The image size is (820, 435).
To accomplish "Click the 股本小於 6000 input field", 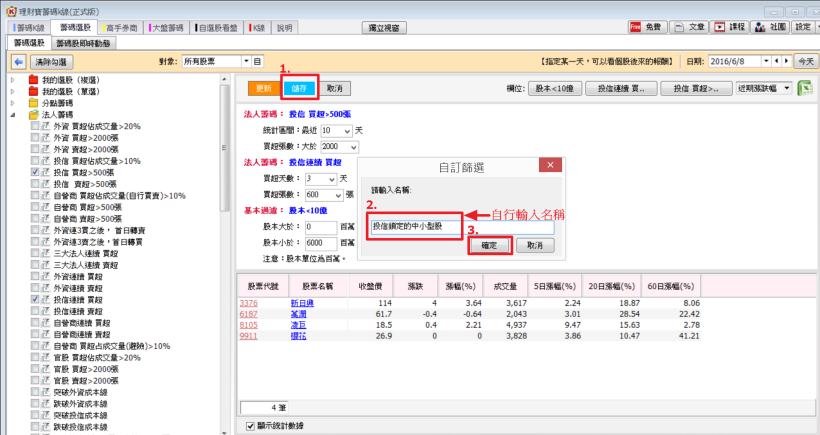I will [321, 243].
